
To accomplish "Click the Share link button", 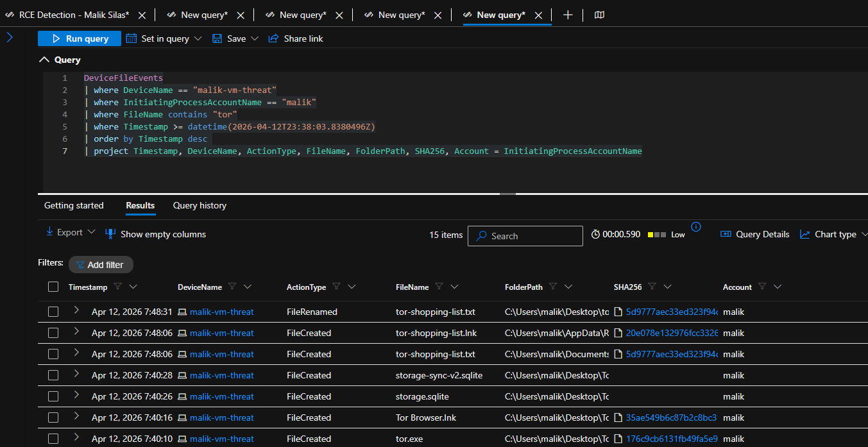I will 296,38.
